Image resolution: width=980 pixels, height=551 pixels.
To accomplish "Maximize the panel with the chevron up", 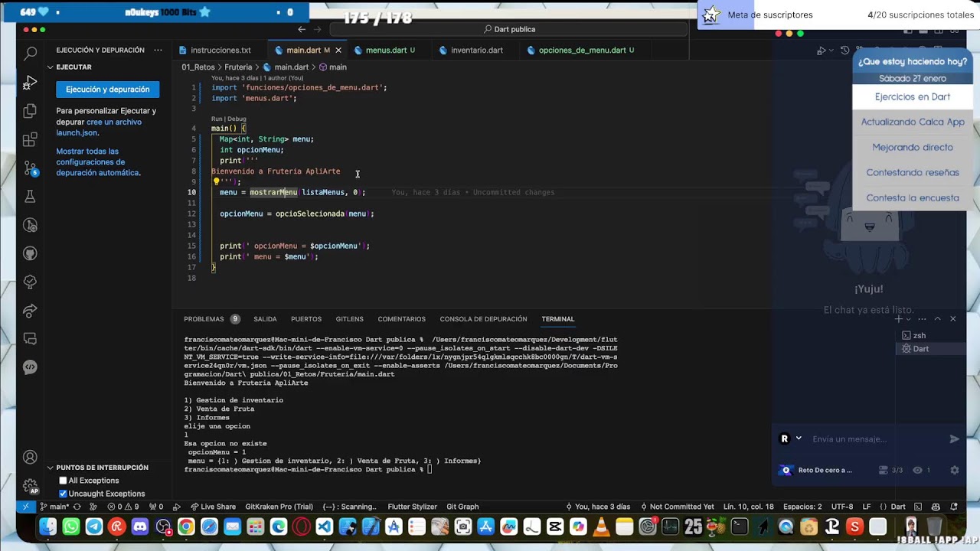I will point(938,319).
